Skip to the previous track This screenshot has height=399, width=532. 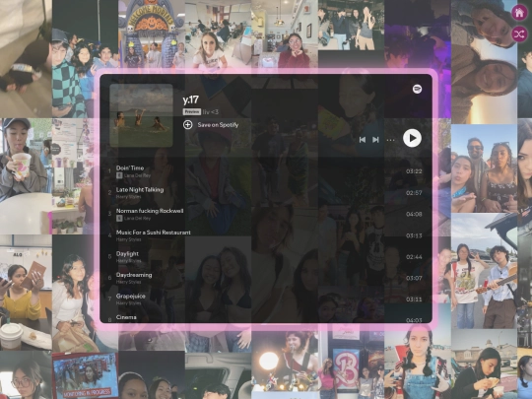363,140
